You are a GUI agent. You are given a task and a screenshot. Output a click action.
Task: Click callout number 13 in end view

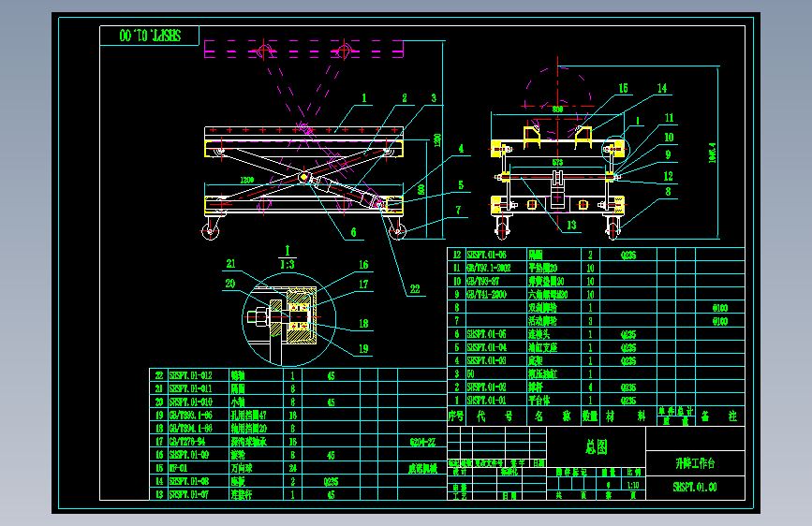click(x=571, y=225)
